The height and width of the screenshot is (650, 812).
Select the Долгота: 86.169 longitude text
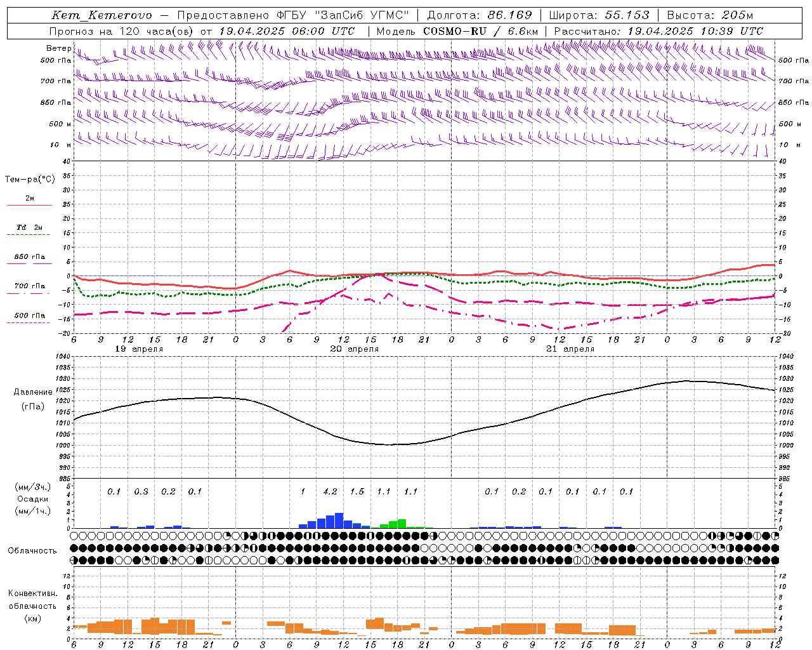click(480, 15)
